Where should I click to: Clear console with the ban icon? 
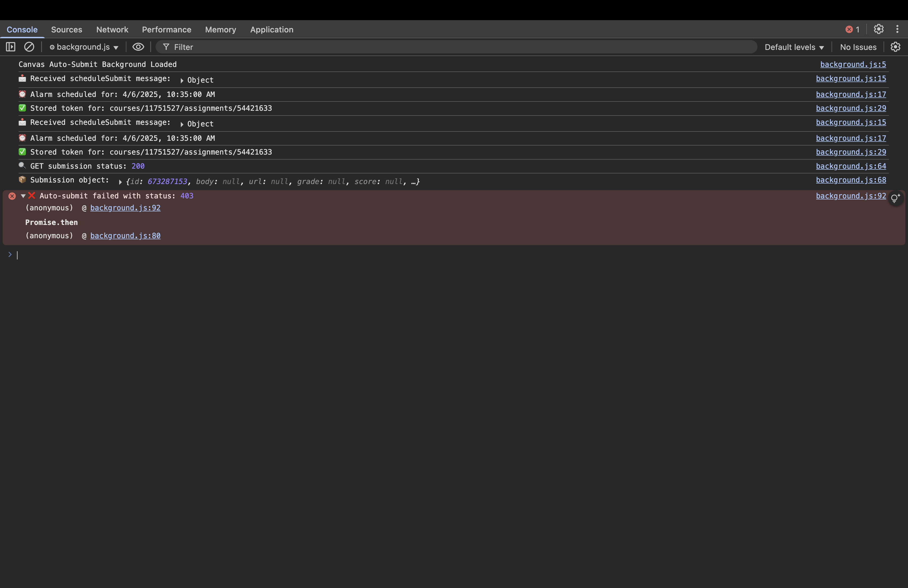click(x=29, y=47)
